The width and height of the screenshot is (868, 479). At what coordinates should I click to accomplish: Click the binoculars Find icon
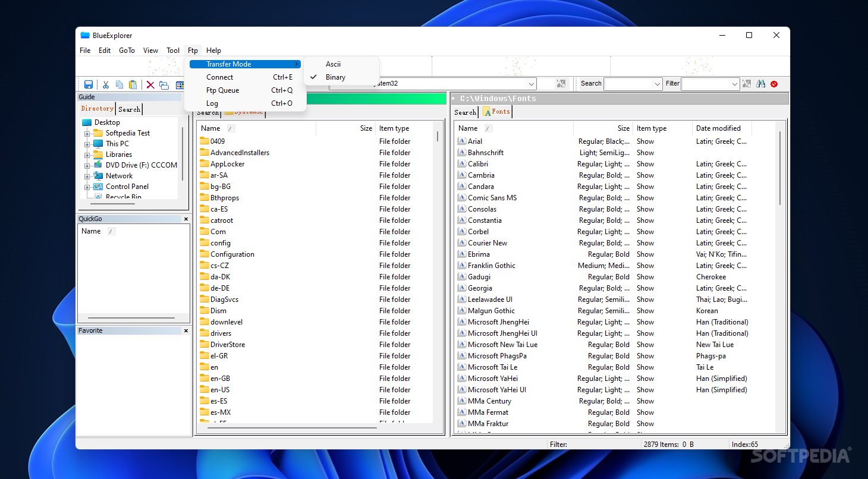coord(760,84)
